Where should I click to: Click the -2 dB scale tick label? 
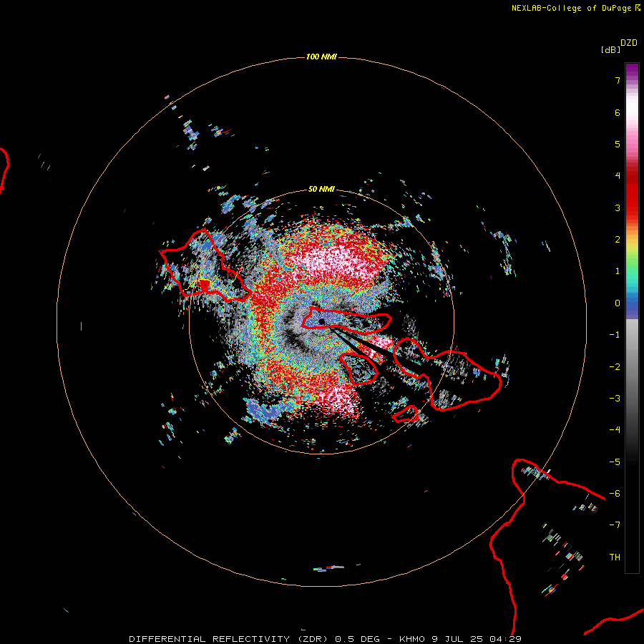click(615, 367)
